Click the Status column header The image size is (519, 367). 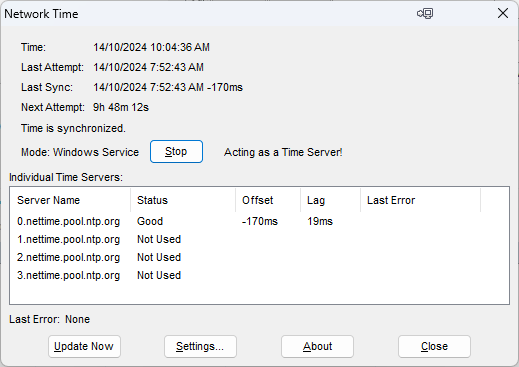[183, 200]
